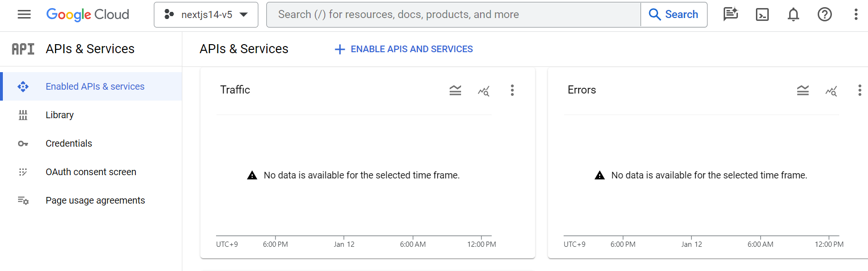Focus the resources search field
The image size is (868, 271).
[453, 15]
